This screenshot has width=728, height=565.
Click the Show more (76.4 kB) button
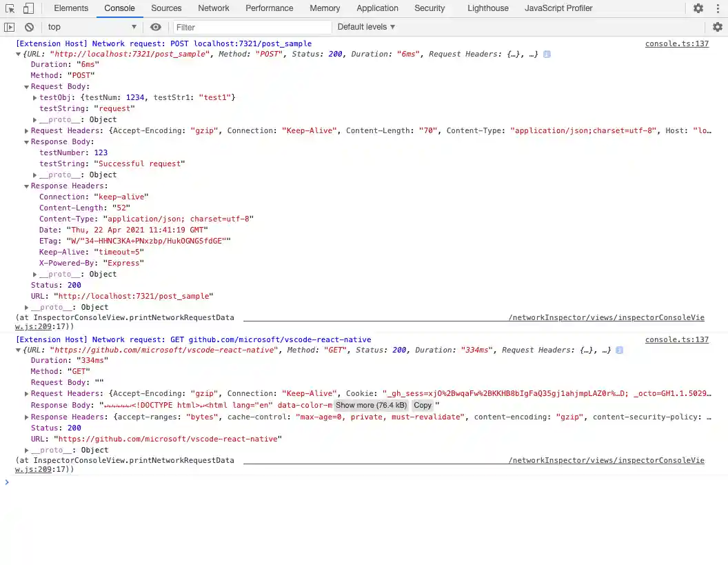pyautogui.click(x=371, y=406)
